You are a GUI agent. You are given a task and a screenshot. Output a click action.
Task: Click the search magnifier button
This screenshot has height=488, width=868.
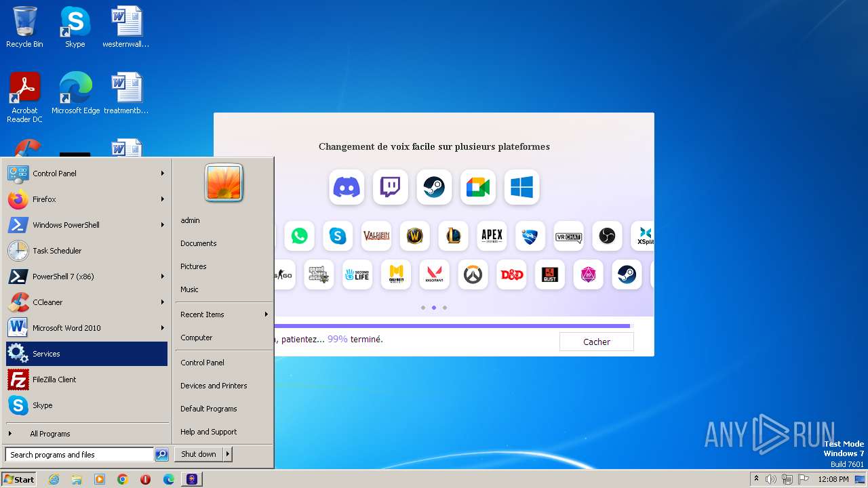click(161, 455)
